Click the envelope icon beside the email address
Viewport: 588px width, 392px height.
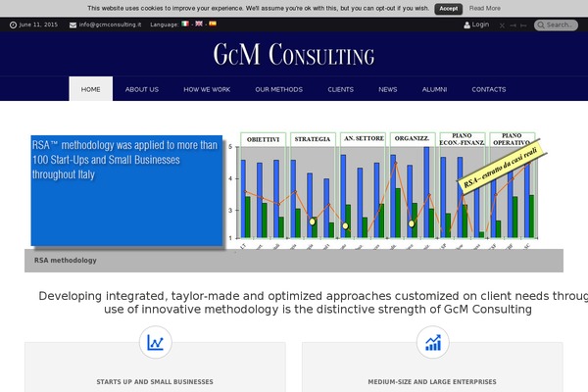pyautogui.click(x=73, y=24)
